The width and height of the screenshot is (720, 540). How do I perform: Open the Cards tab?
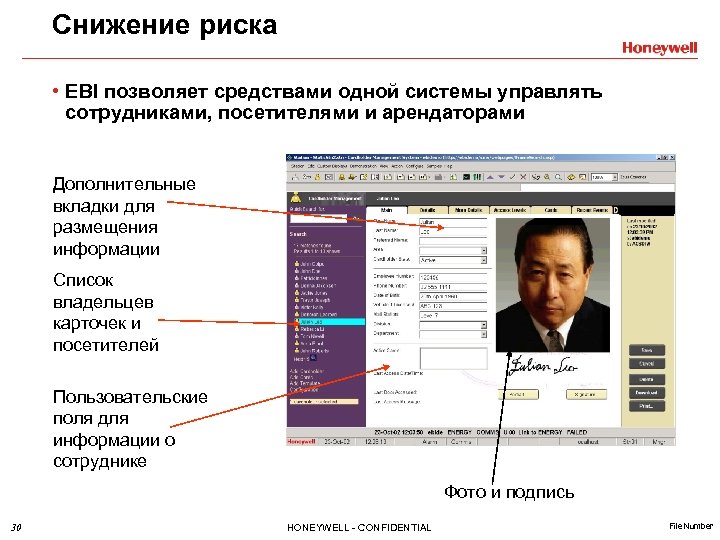[551, 210]
